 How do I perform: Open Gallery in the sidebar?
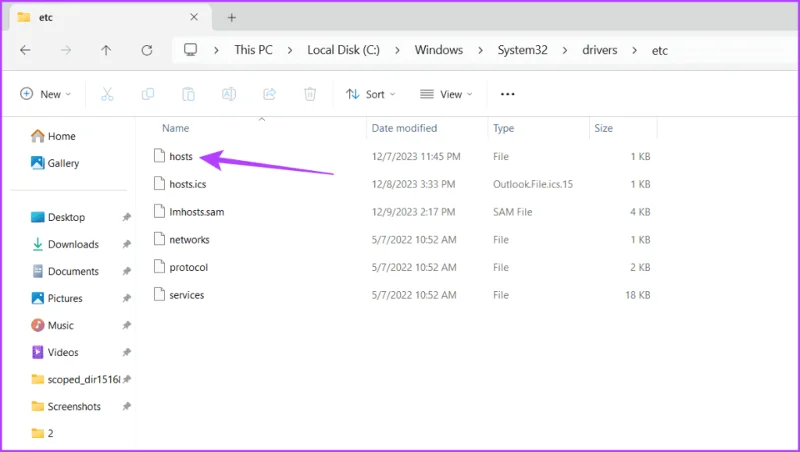pos(55,163)
